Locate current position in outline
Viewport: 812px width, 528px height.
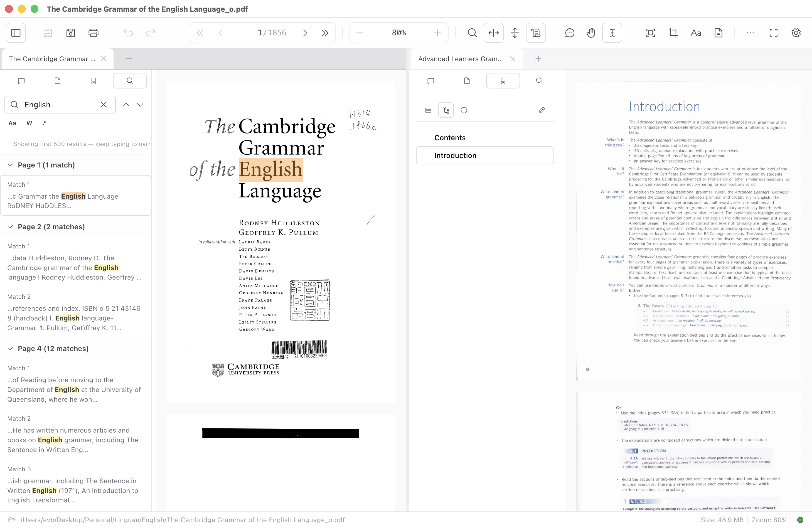coord(464,110)
